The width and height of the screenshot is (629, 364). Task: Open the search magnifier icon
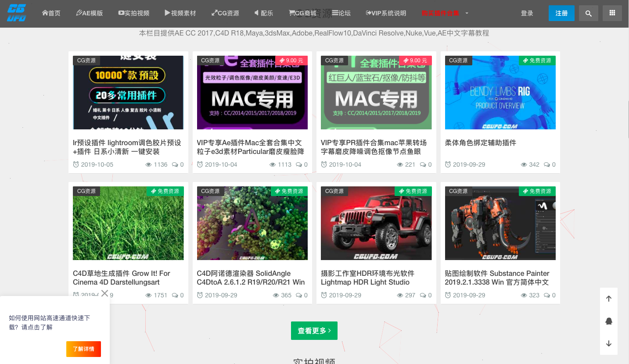(588, 13)
